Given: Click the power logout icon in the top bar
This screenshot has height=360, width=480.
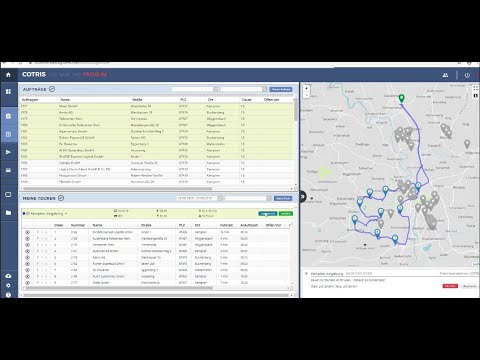Looking at the screenshot, I should click(467, 75).
